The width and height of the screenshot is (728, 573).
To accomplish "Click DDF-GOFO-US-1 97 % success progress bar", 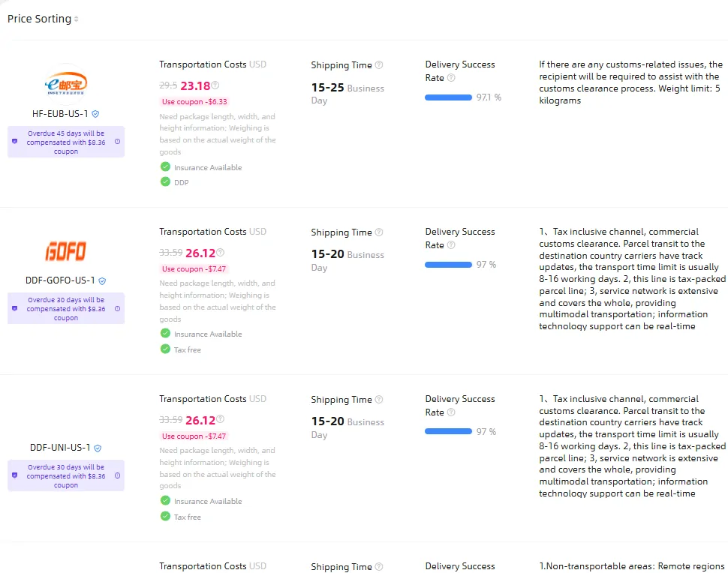I will tap(448, 265).
